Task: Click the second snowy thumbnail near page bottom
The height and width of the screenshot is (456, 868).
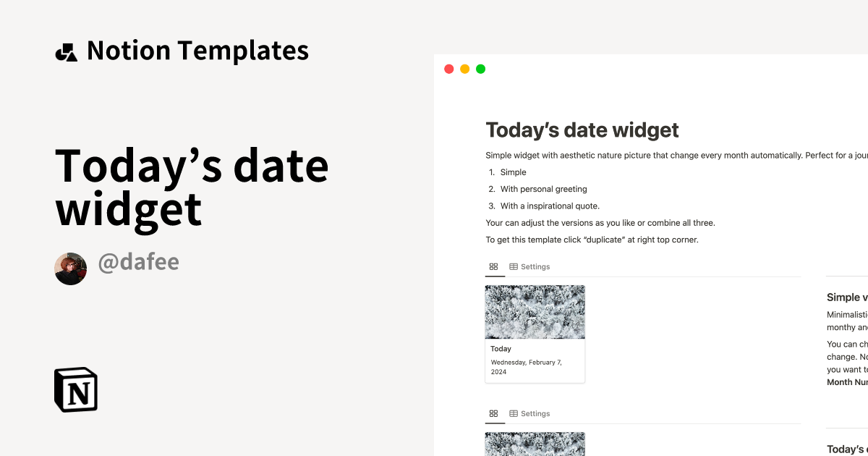Action: coord(535,444)
